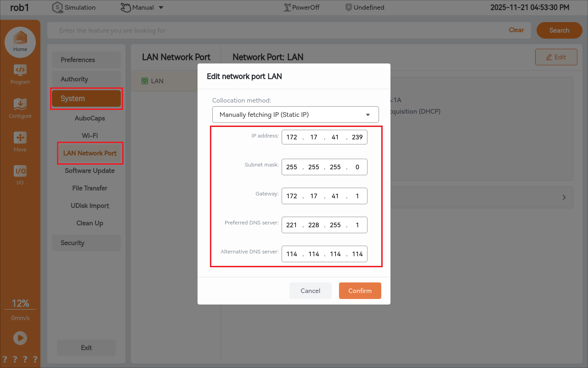The height and width of the screenshot is (368, 588).
Task: Click the Simulation mode icon
Action: (57, 7)
